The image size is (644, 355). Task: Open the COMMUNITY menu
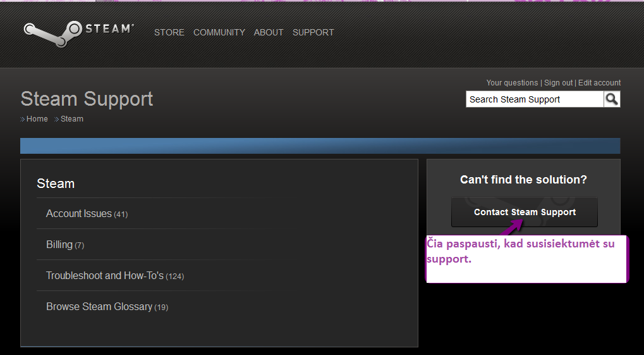[x=219, y=32]
